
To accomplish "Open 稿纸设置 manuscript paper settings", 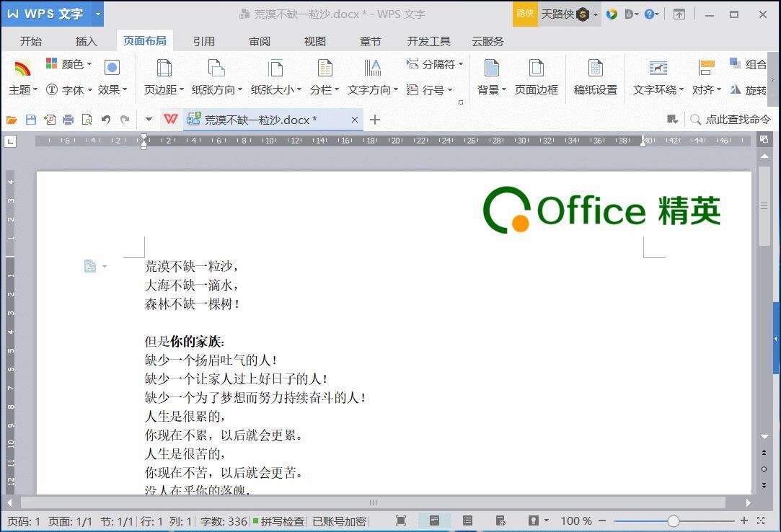I will 595,77.
